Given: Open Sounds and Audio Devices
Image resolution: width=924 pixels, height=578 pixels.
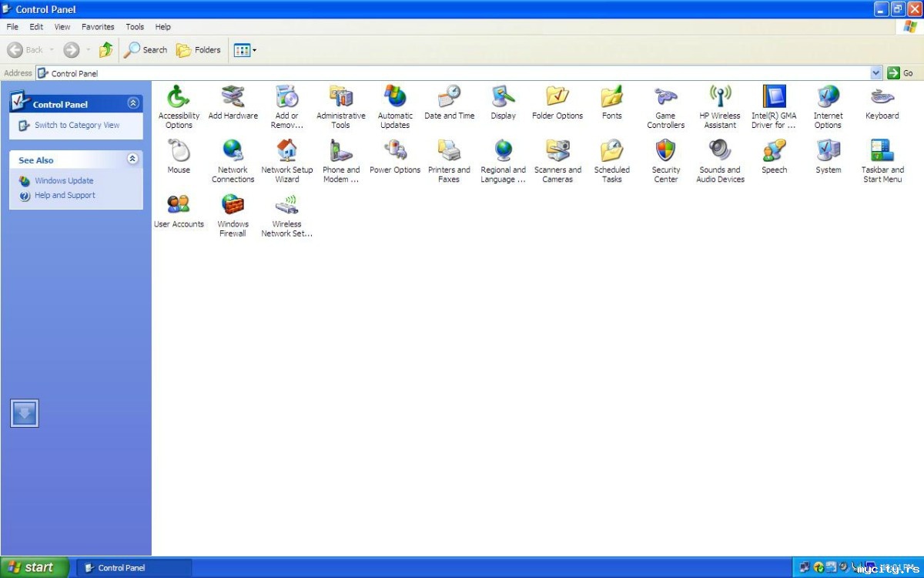Looking at the screenshot, I should pyautogui.click(x=720, y=151).
